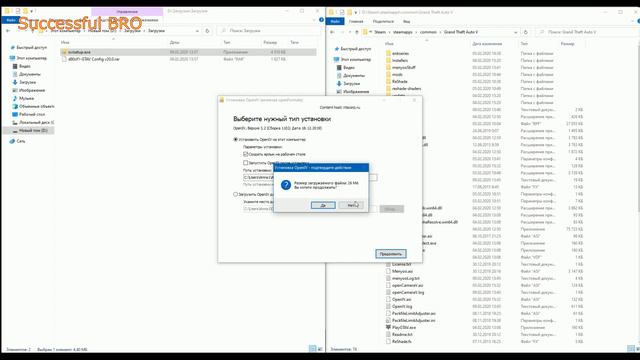Open Сеть in the left sidebar
This screenshot has height=360, width=640.
click(x=21, y=141)
